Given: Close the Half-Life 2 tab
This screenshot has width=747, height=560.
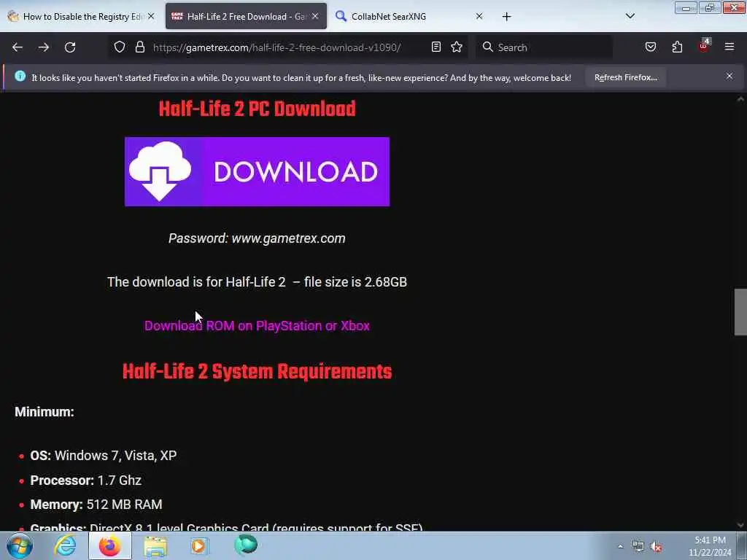Looking at the screenshot, I should click(x=315, y=16).
